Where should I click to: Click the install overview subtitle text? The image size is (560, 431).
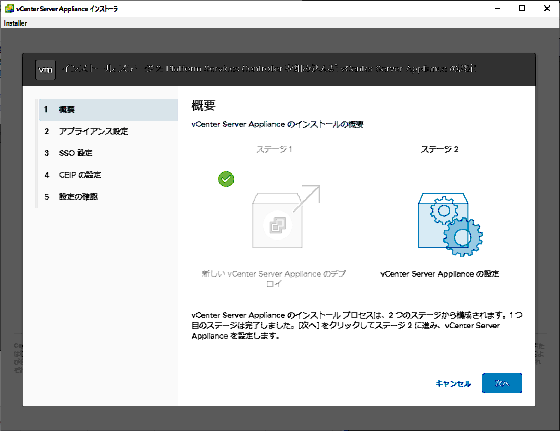(x=277, y=124)
